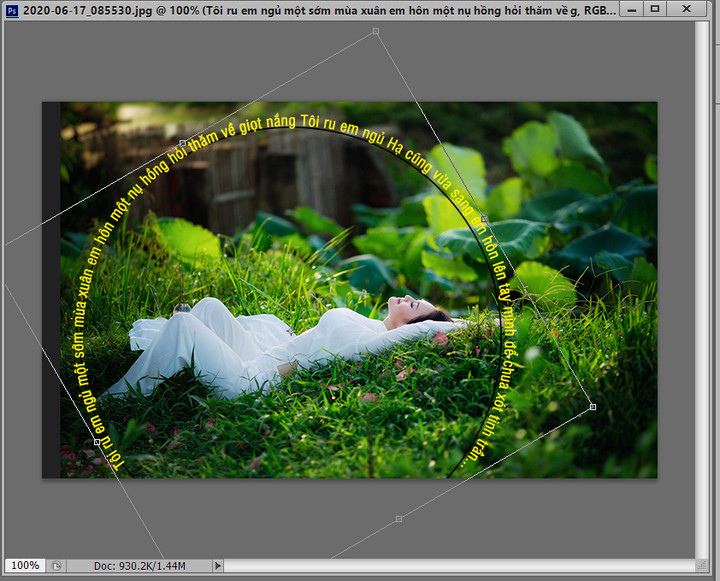Viewport: 720px width, 581px height.
Task: Click the Doc: 930.2K/1.44M status text
Action: point(140,566)
